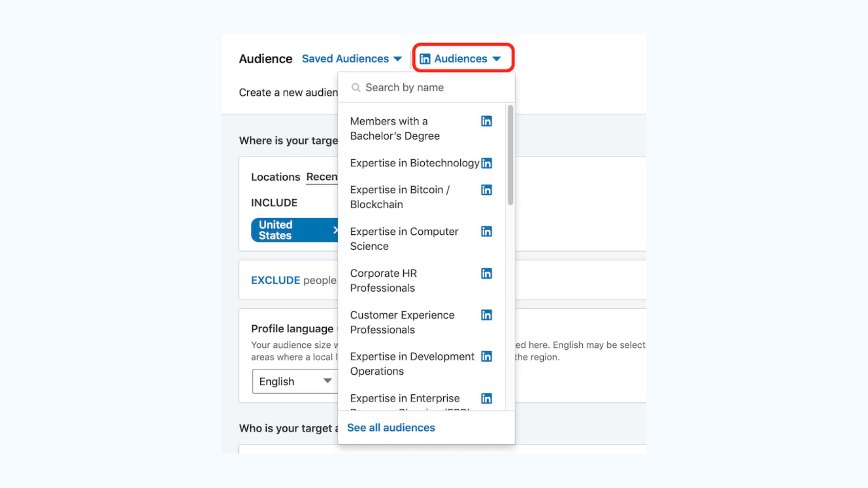868x488 pixels.
Task: Expand the English profile language selector
Action: 295,381
